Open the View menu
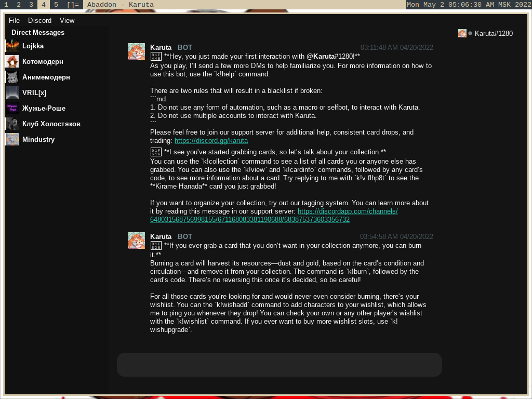Screen dimensions: 532x399 click(67, 20)
